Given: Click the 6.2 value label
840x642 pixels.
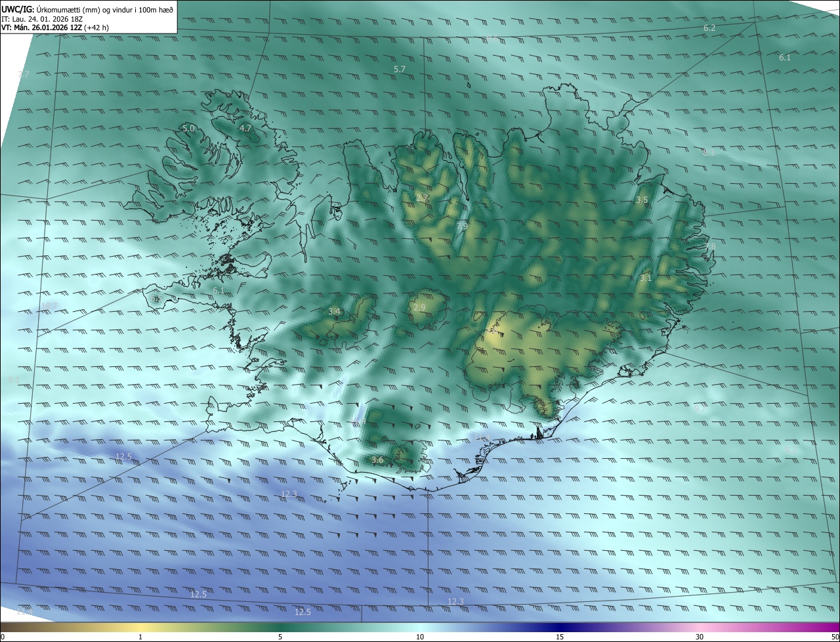Looking at the screenshot, I should [709, 28].
